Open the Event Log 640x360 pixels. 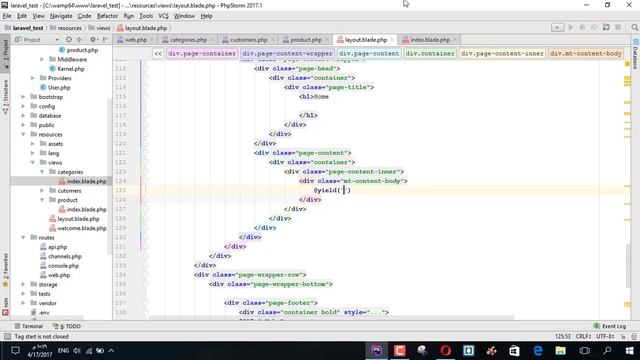click(x=610, y=326)
